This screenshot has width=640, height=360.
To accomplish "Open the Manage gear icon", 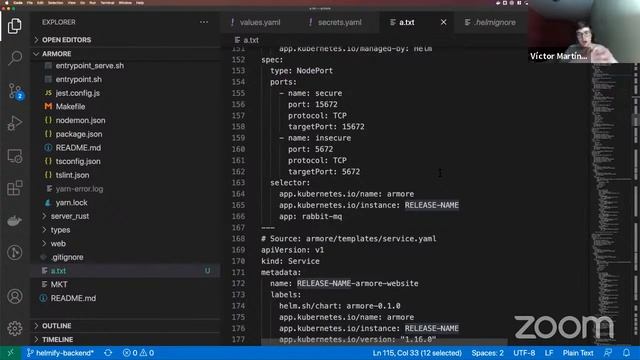I will tap(15, 328).
